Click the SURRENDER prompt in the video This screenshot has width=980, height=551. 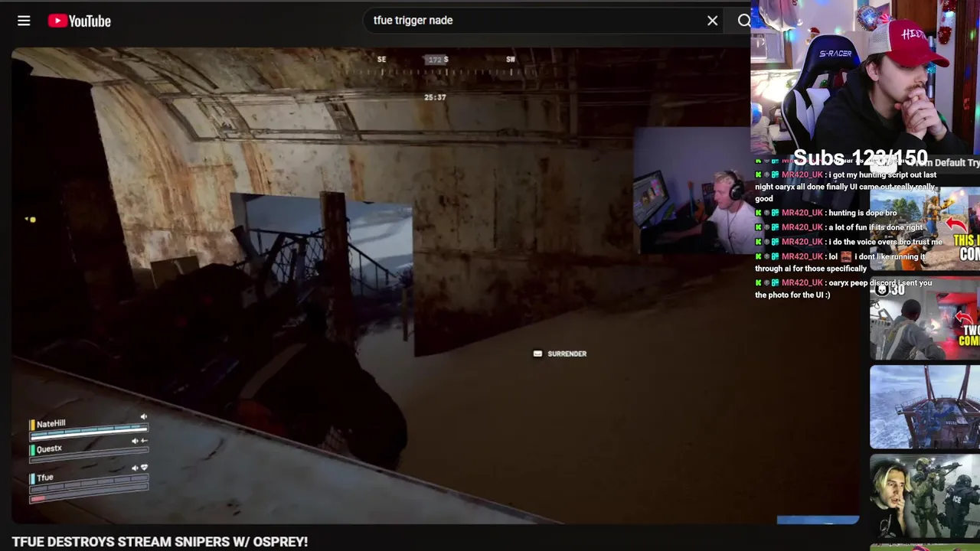(x=560, y=354)
